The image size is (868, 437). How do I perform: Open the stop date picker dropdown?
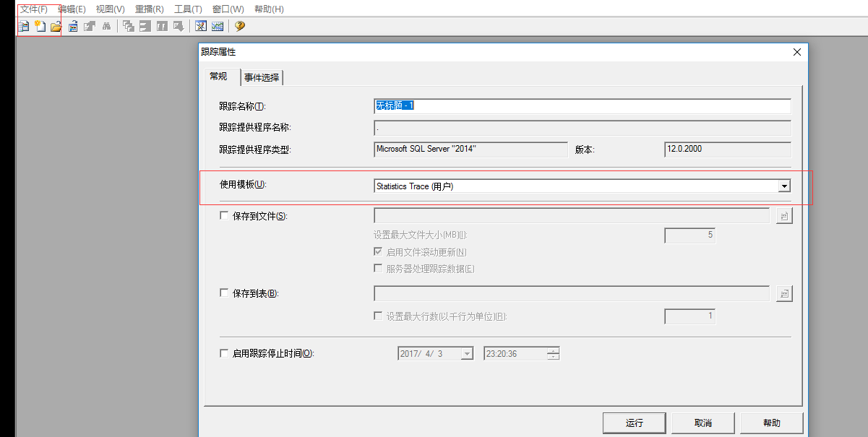pos(467,354)
